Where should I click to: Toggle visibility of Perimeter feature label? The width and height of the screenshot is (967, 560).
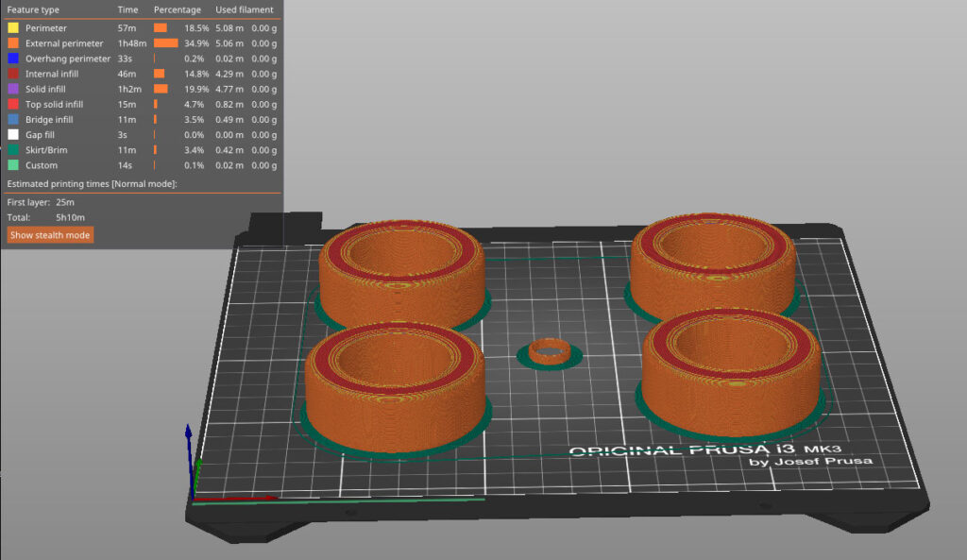click(x=45, y=27)
